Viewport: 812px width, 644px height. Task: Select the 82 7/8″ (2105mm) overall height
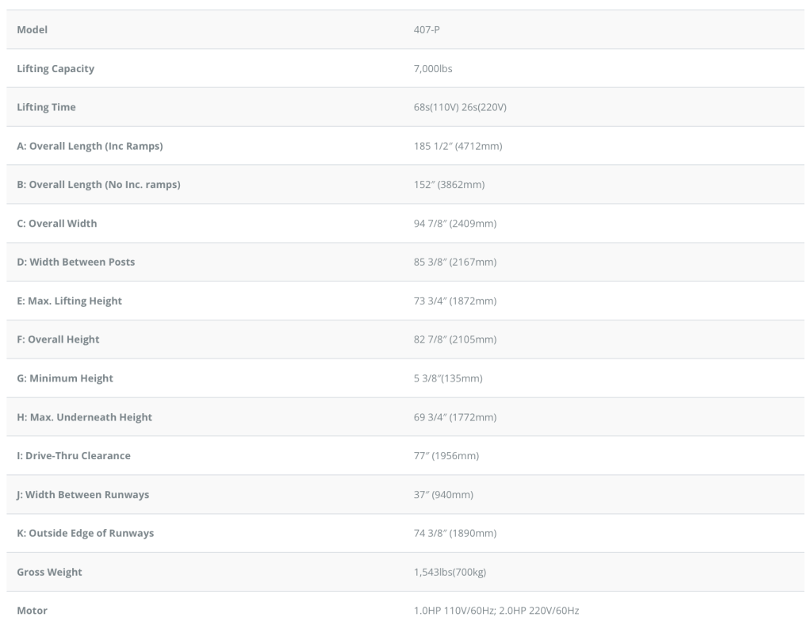click(450, 339)
